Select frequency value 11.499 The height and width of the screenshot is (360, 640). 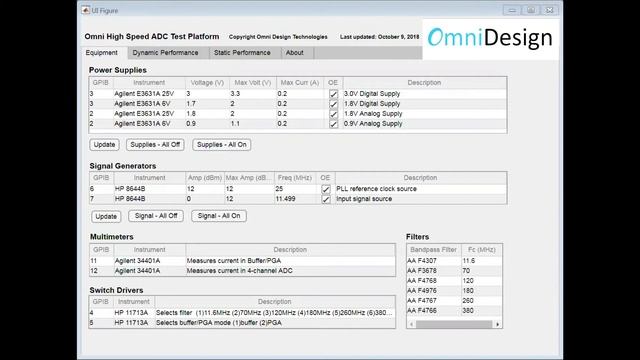click(x=295, y=199)
